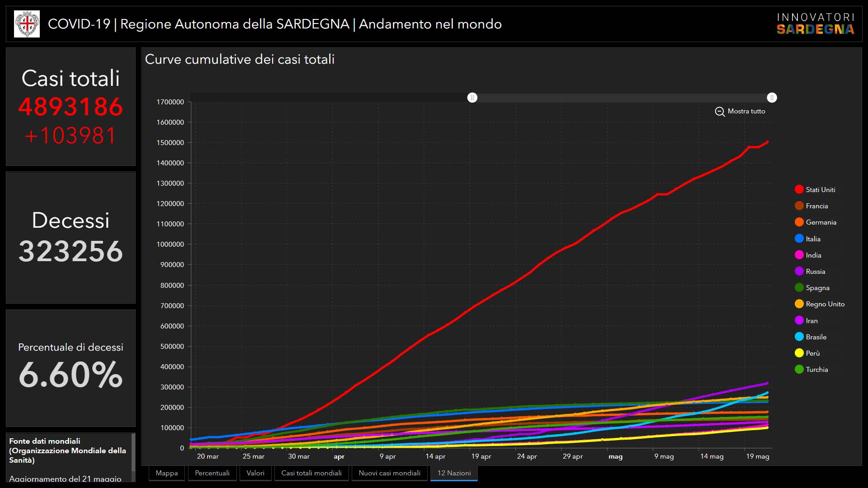Click the Sardegna region crest logo
The height and width of the screenshot is (488, 868).
[27, 24]
